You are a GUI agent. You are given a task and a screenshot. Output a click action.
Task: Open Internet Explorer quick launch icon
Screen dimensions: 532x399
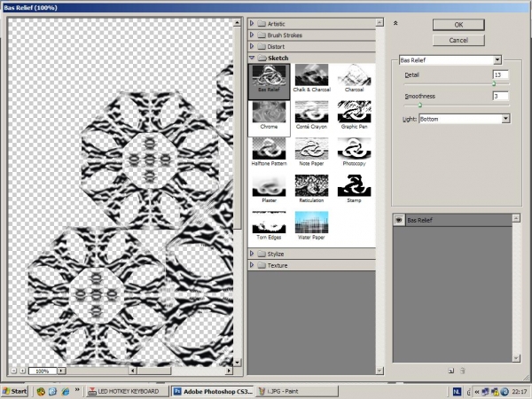pyautogui.click(x=65, y=392)
